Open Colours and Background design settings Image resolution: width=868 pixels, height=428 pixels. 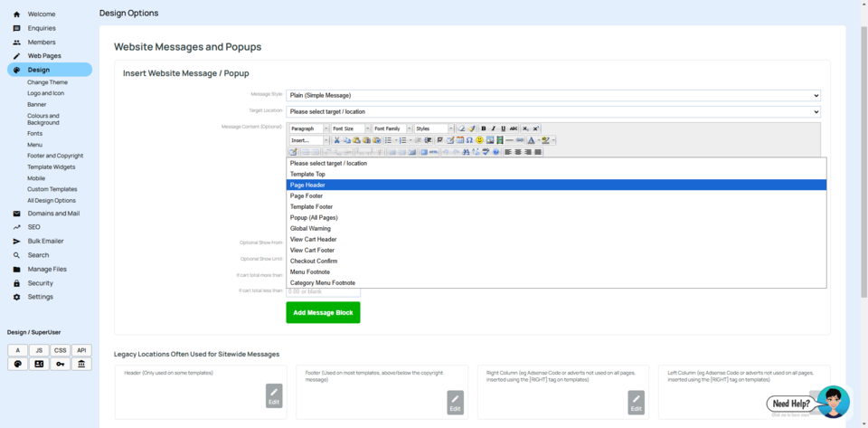coord(43,119)
